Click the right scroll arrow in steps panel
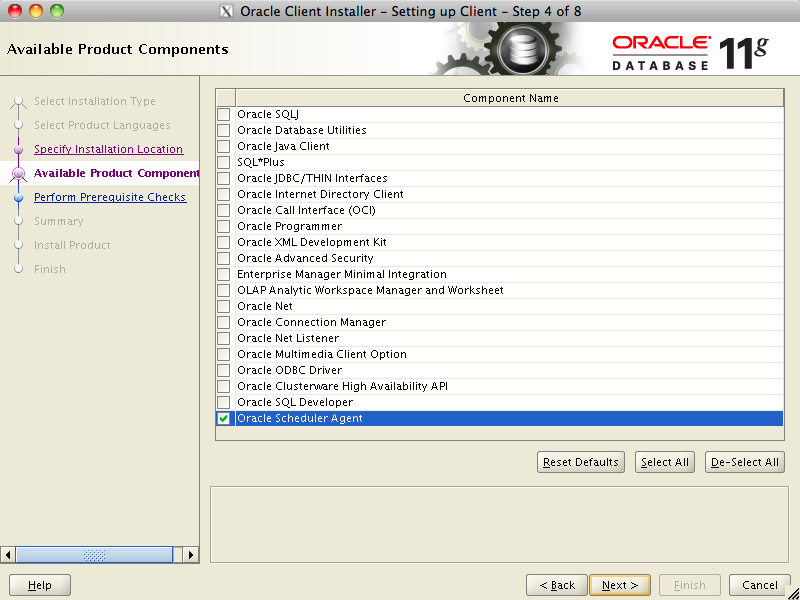Viewport: 800px width, 600px height. (191, 555)
